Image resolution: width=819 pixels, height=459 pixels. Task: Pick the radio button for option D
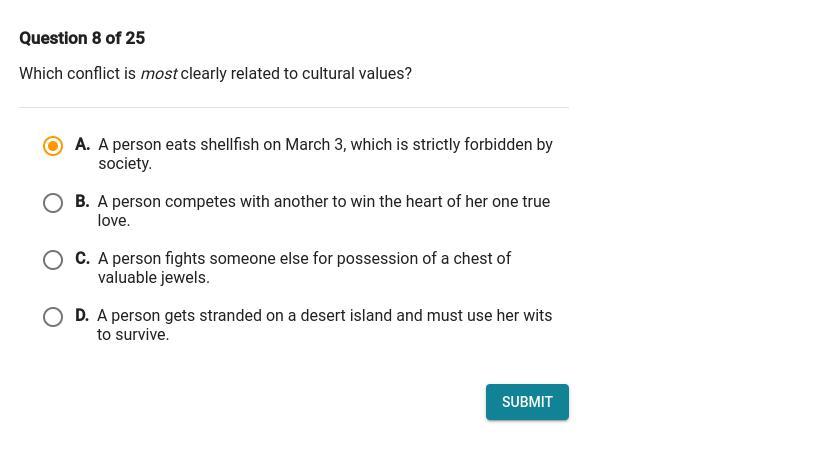(x=53, y=317)
